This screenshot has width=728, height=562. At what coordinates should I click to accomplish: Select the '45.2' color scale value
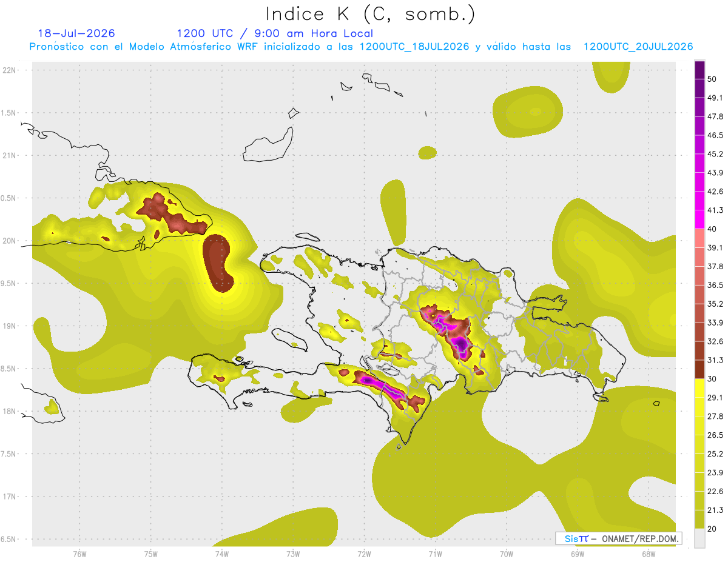pyautogui.click(x=715, y=154)
